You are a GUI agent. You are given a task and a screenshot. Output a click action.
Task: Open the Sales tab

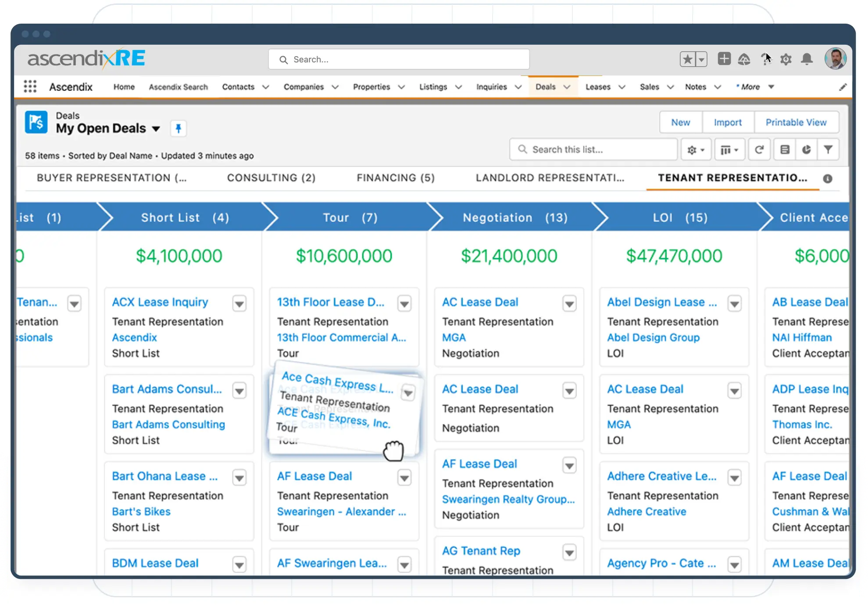coord(650,87)
